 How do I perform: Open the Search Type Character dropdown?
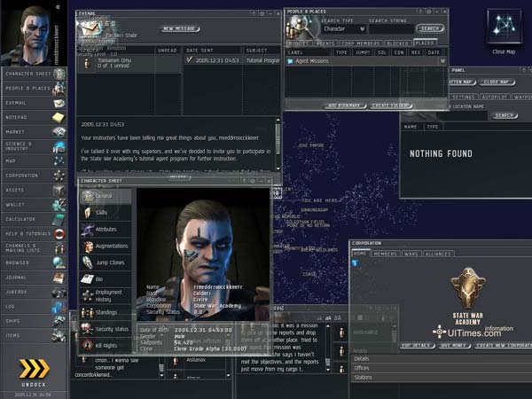click(344, 29)
